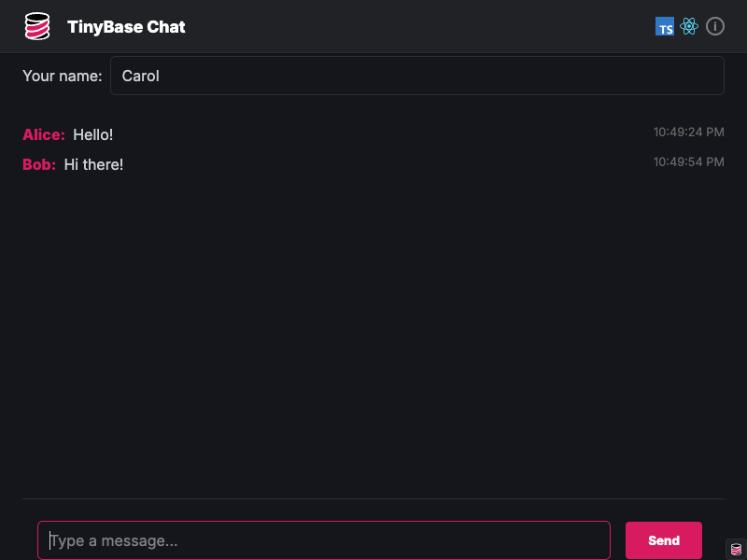This screenshot has width=747, height=560.
Task: Click the 'Your name:' label
Action: click(x=62, y=76)
